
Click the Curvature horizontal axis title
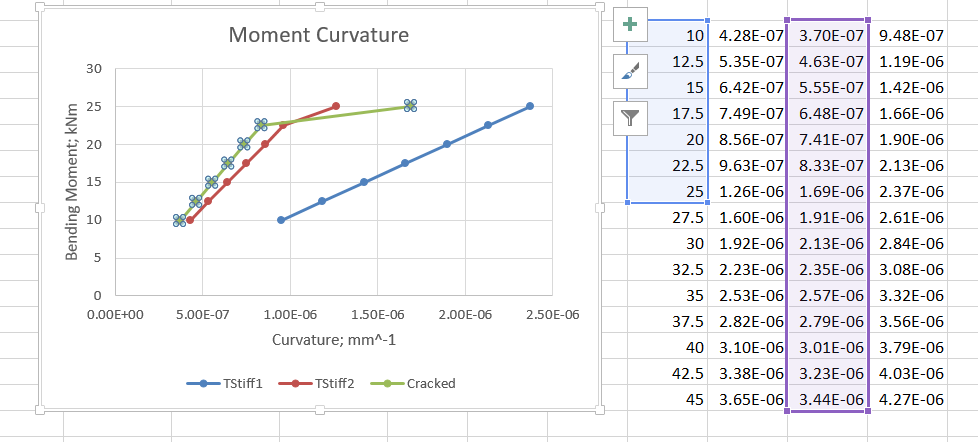tap(334, 339)
